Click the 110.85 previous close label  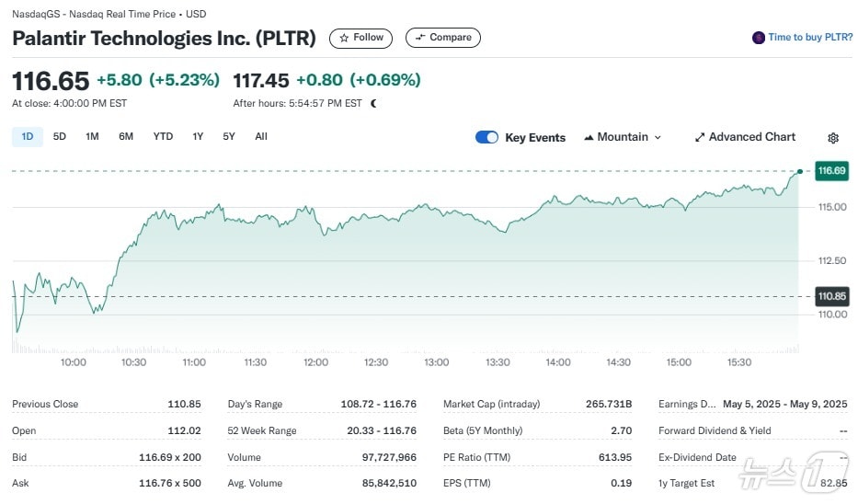pos(831,296)
